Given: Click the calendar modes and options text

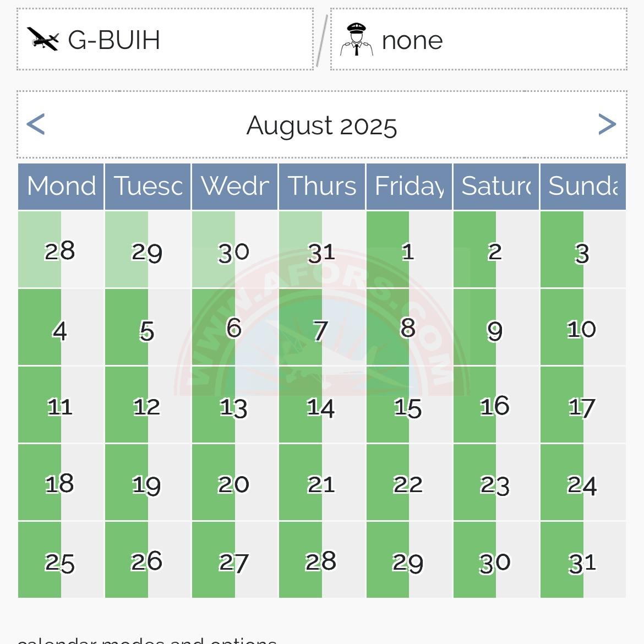Looking at the screenshot, I should point(147,640).
